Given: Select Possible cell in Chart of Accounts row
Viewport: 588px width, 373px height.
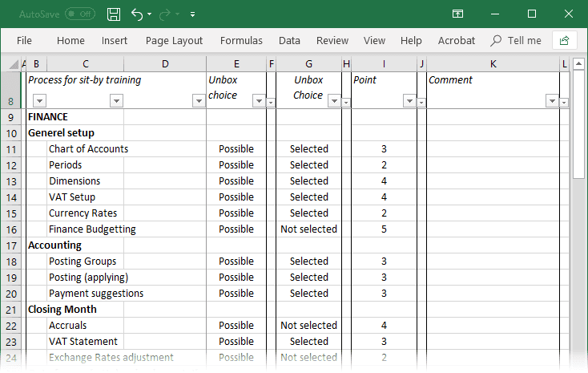Looking at the screenshot, I should point(236,148).
